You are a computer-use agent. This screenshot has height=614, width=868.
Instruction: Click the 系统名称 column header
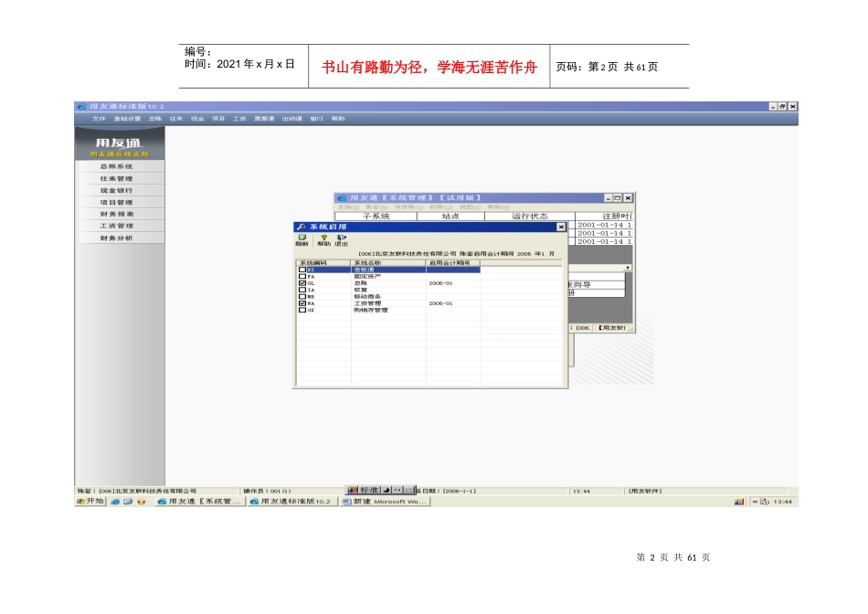click(x=388, y=262)
